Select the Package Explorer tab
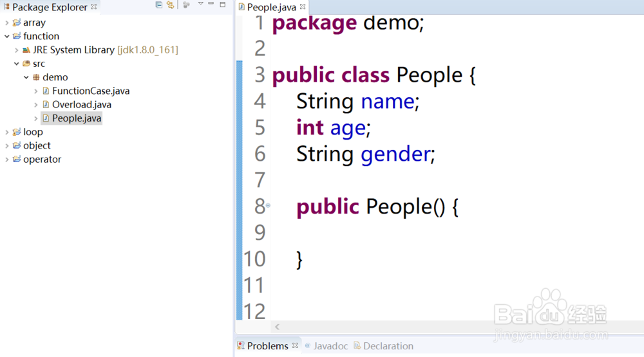Screen dimensions: 644x357 [50, 7]
